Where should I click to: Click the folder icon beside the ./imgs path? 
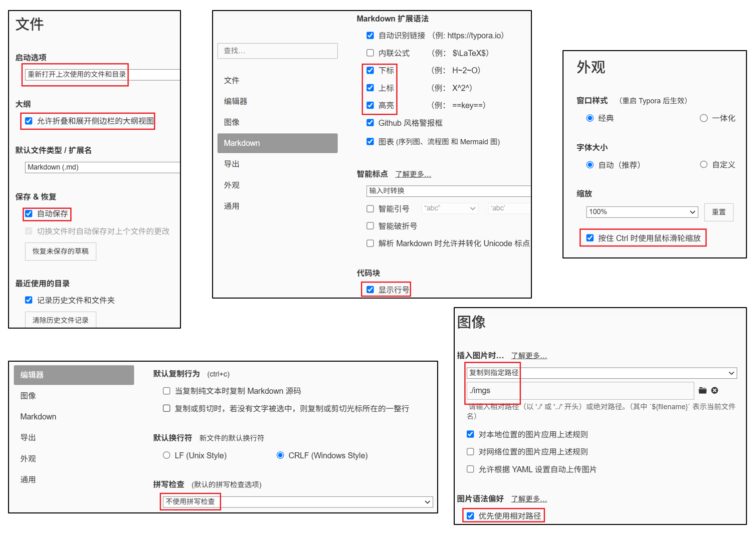pos(702,391)
